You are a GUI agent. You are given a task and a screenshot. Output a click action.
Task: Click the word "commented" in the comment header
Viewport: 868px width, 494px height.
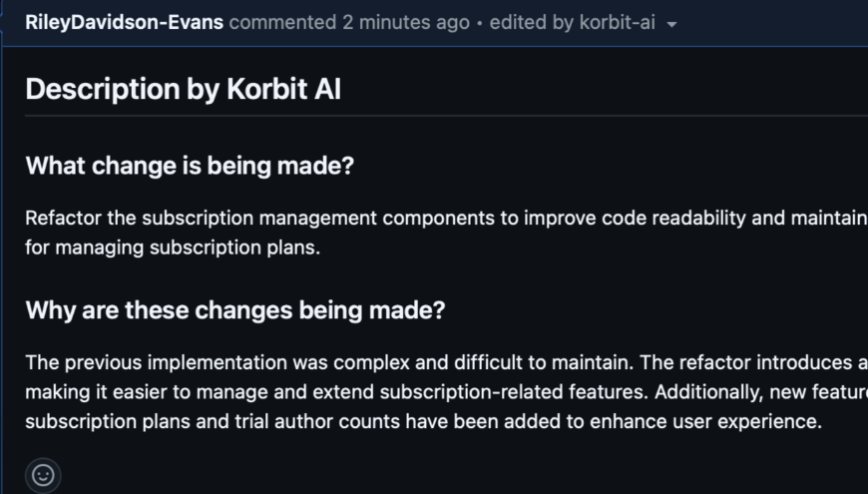pos(282,22)
